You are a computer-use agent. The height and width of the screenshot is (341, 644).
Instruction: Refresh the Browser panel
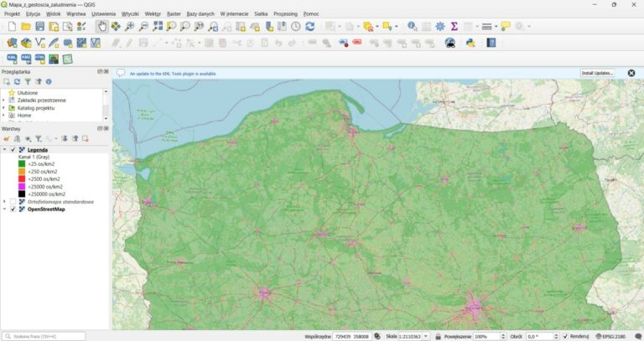coord(17,81)
